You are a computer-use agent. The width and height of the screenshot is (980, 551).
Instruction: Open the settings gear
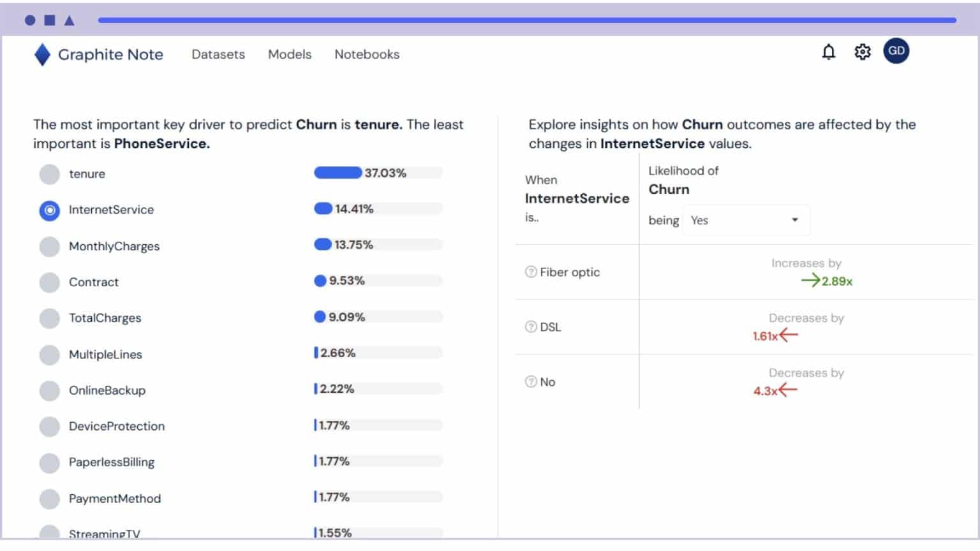tap(863, 53)
